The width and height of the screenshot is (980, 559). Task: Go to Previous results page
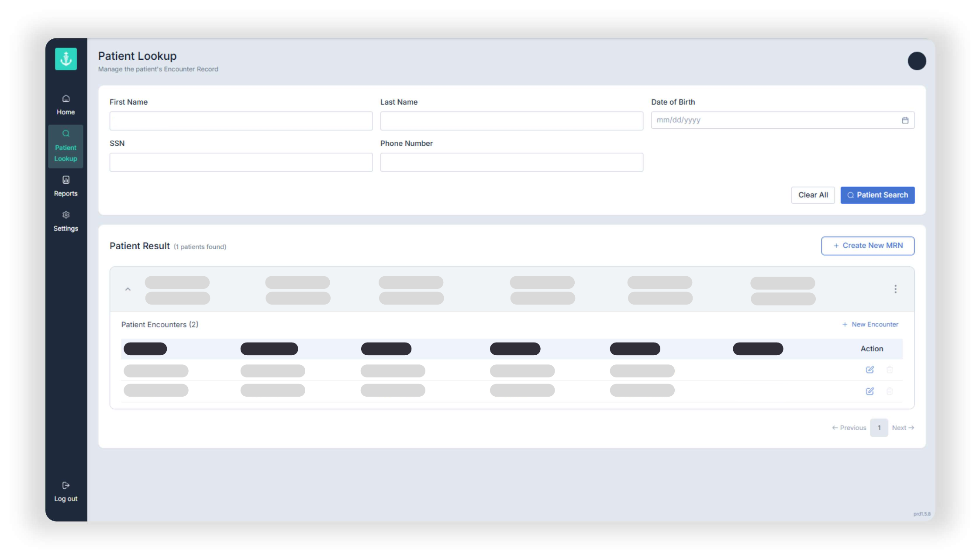[849, 428]
